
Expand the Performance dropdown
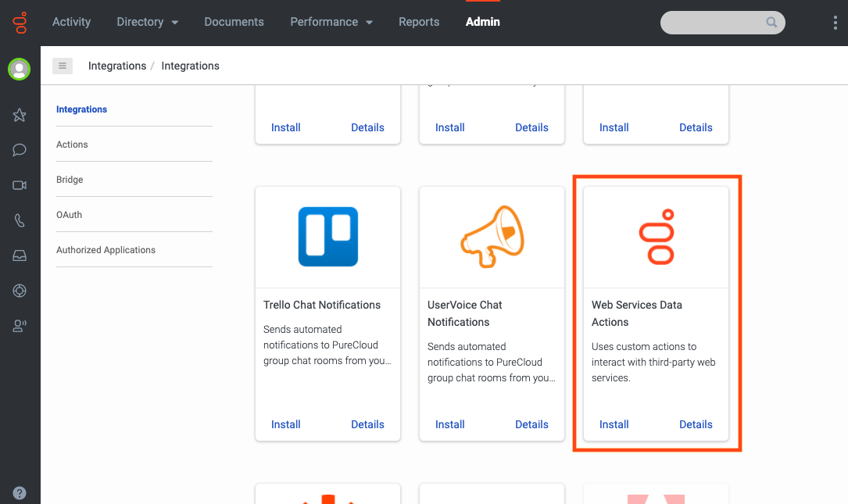coord(331,22)
